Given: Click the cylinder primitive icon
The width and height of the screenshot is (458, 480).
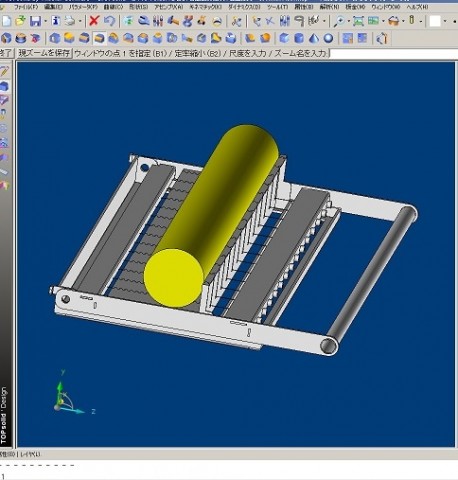Looking at the screenshot, I should [x=299, y=38].
